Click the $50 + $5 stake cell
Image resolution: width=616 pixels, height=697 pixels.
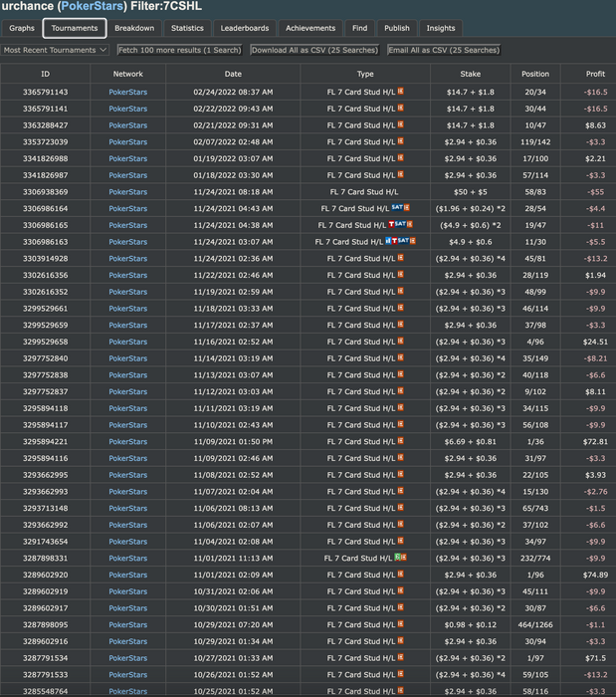(x=471, y=192)
